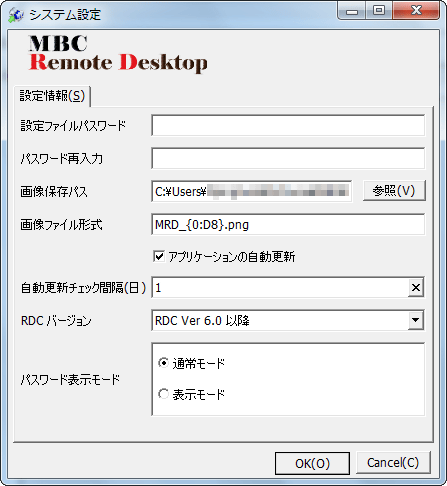The height and width of the screenshot is (486, 447).
Task: Click the 画像ファイル形式 field showing MRD_{0:D8}.png
Action: 288,225
